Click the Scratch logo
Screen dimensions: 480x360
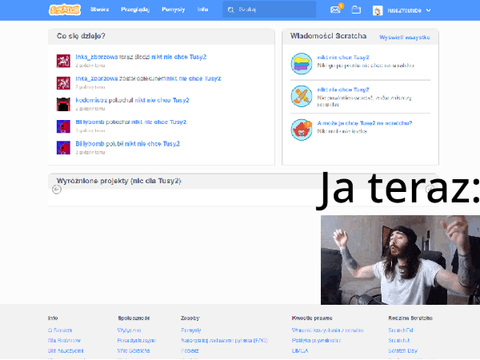click(x=65, y=10)
